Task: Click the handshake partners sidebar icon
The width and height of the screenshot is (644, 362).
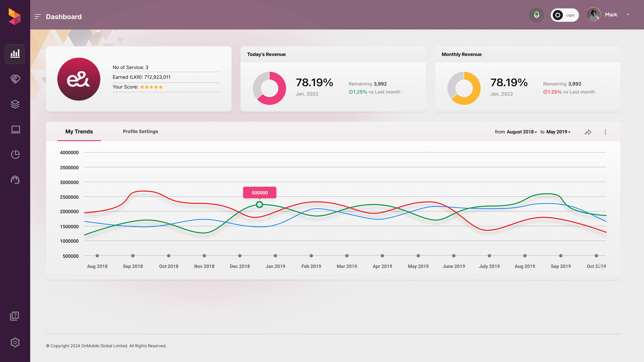Action: coord(15,79)
